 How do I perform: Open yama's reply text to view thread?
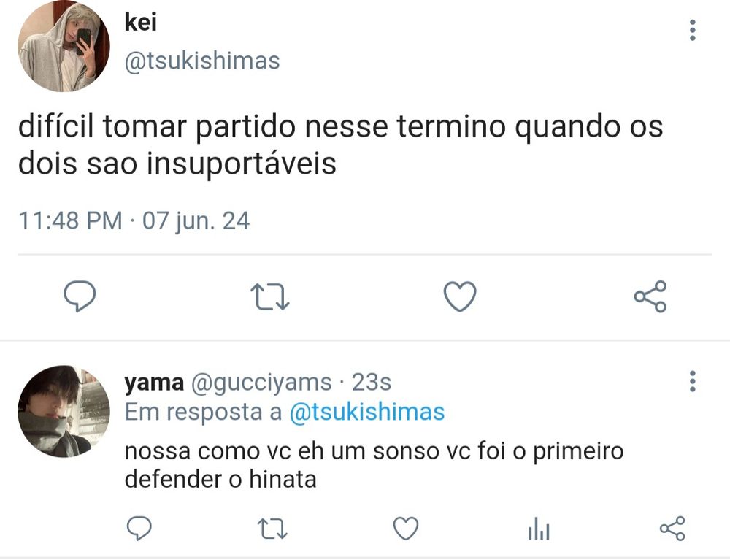coord(374,465)
